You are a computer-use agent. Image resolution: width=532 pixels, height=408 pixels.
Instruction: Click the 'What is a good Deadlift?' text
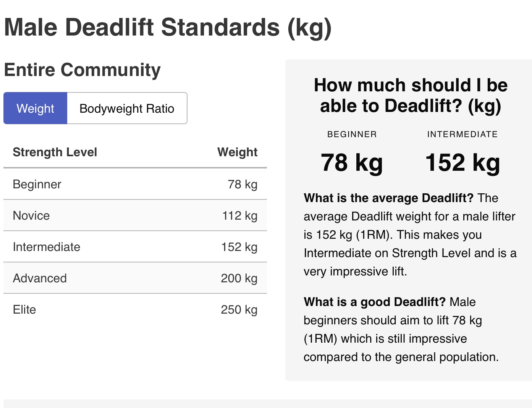tap(375, 302)
